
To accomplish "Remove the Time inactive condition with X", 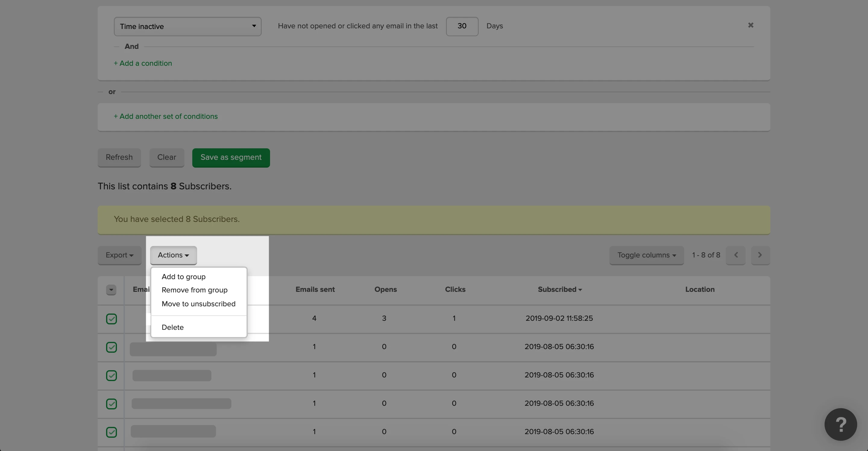I will pos(750,25).
